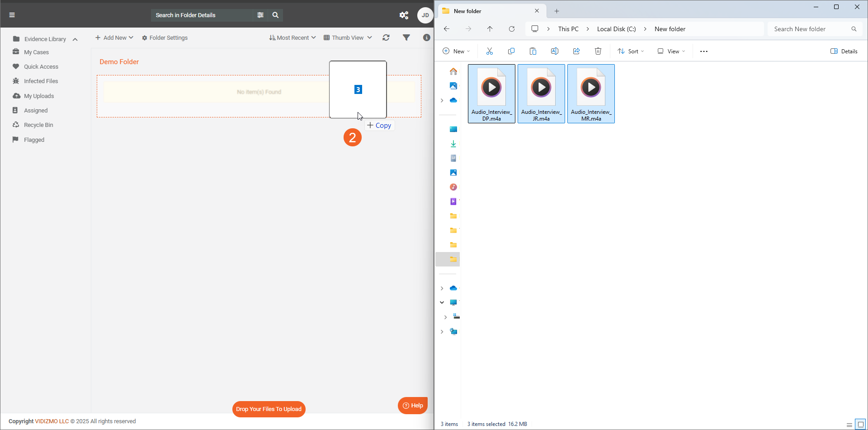Screen dimensions: 868x430
Task: Open My Cases in sidebar
Action: 36,52
